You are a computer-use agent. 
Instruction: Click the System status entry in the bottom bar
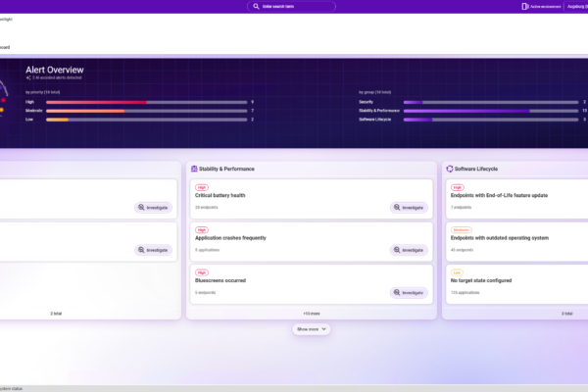pyautogui.click(x=11, y=389)
